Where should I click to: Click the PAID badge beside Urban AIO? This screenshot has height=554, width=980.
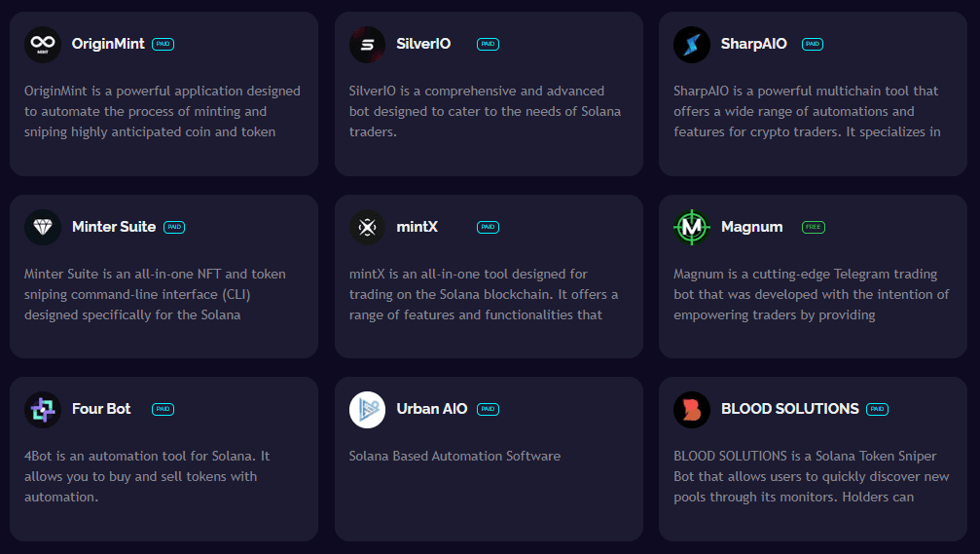(x=488, y=409)
